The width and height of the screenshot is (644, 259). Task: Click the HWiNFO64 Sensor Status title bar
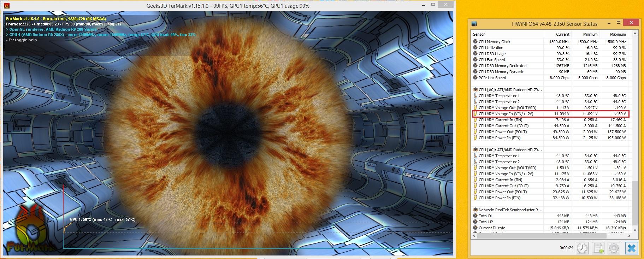pos(555,24)
